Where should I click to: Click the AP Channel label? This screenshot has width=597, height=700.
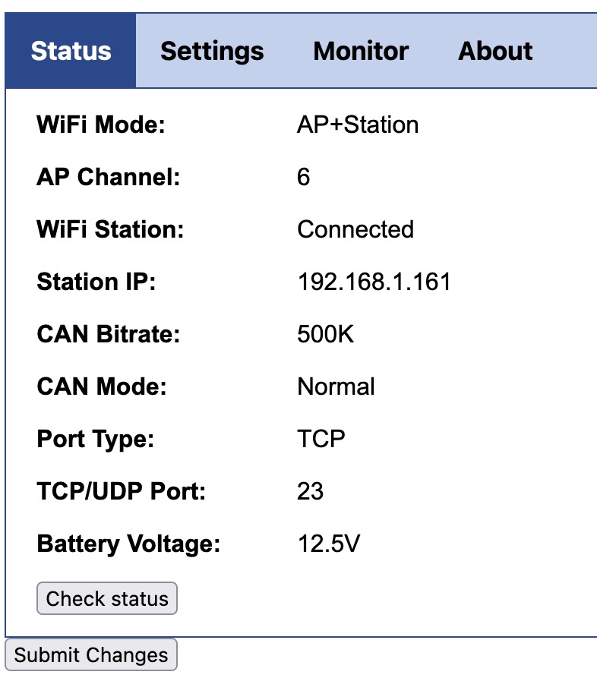pyautogui.click(x=109, y=177)
